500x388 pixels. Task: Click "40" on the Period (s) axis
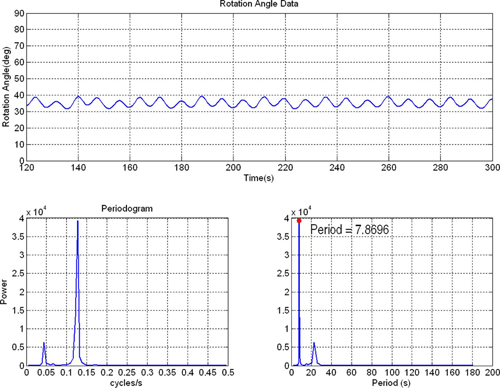[x=331, y=372]
